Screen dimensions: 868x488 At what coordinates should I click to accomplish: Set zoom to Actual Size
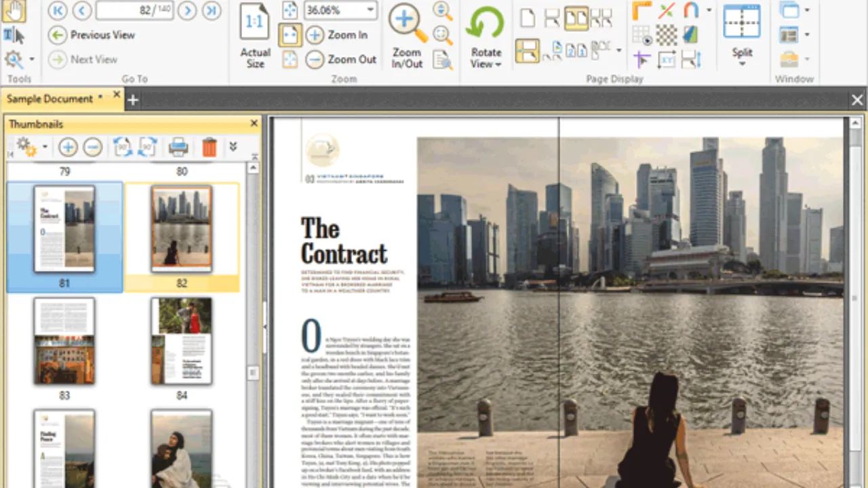255,35
